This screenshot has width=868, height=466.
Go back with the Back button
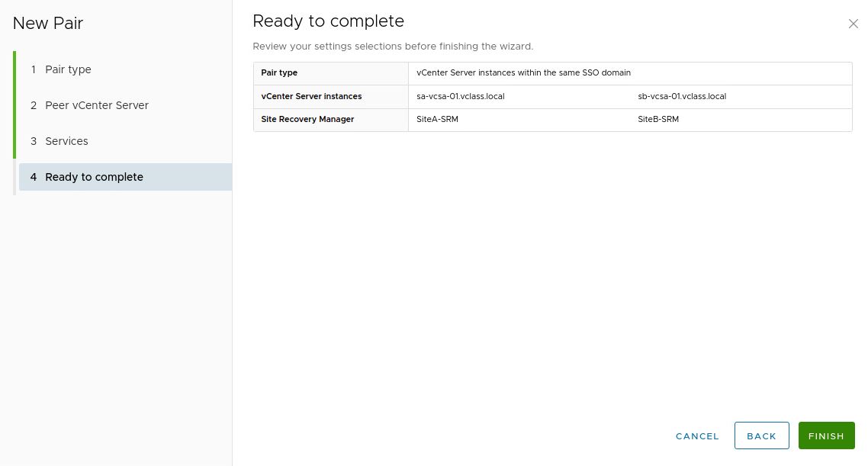click(x=761, y=436)
